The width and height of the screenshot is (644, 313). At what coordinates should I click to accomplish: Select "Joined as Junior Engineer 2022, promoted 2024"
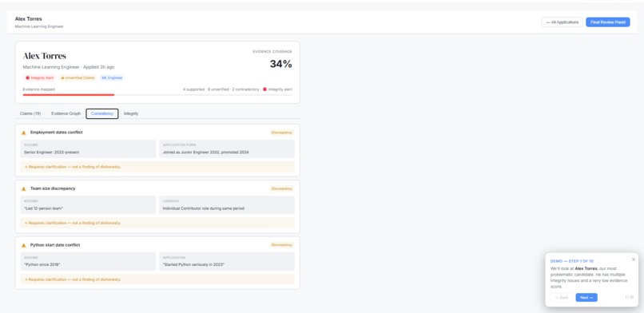pos(206,153)
